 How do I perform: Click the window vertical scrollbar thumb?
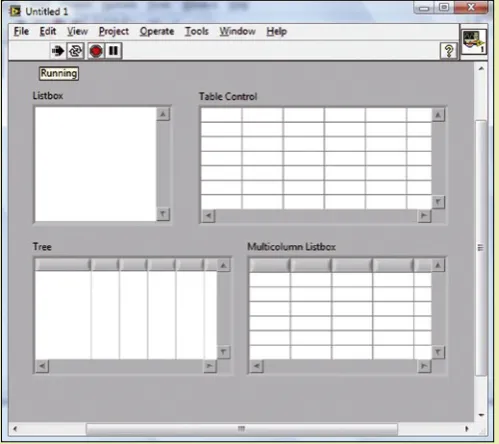click(x=481, y=248)
